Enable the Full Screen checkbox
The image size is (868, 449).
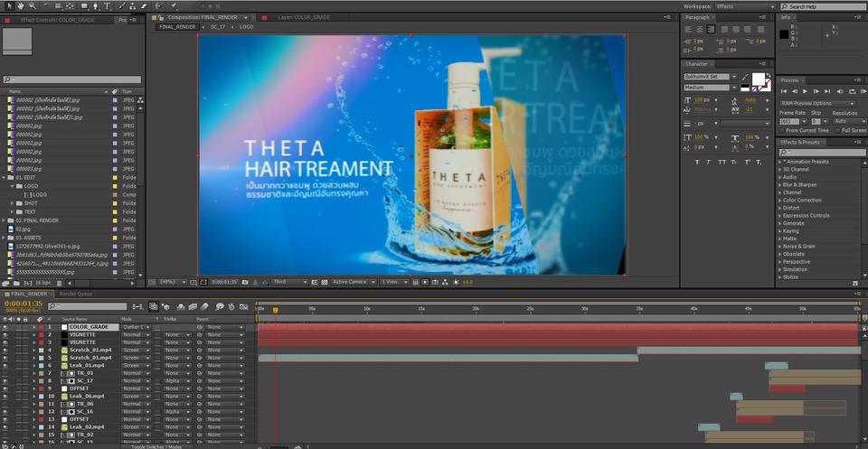[837, 130]
